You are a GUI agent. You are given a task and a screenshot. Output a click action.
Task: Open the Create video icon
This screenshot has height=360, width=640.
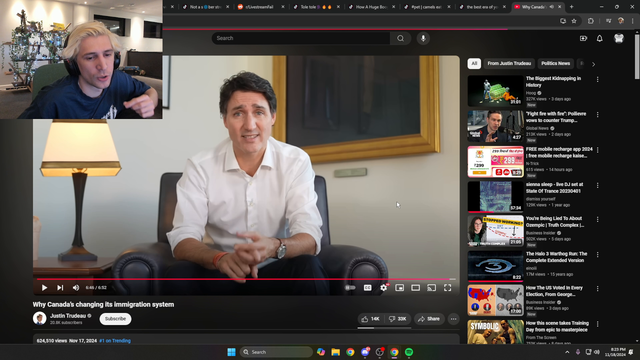[583, 38]
